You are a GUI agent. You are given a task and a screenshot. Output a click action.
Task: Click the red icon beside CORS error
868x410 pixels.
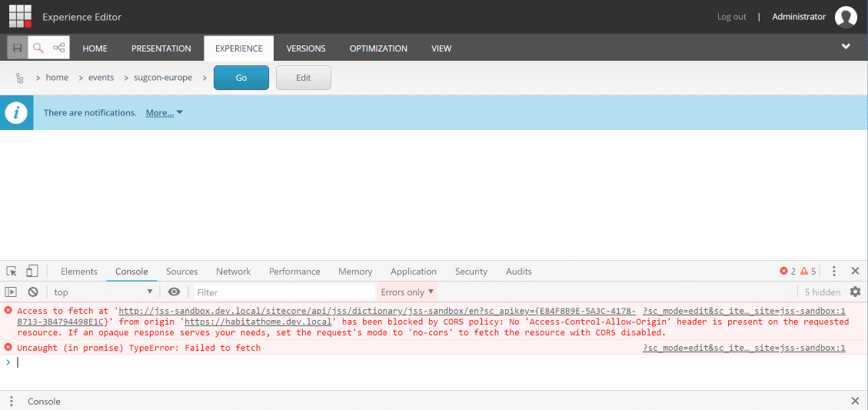tap(8, 310)
